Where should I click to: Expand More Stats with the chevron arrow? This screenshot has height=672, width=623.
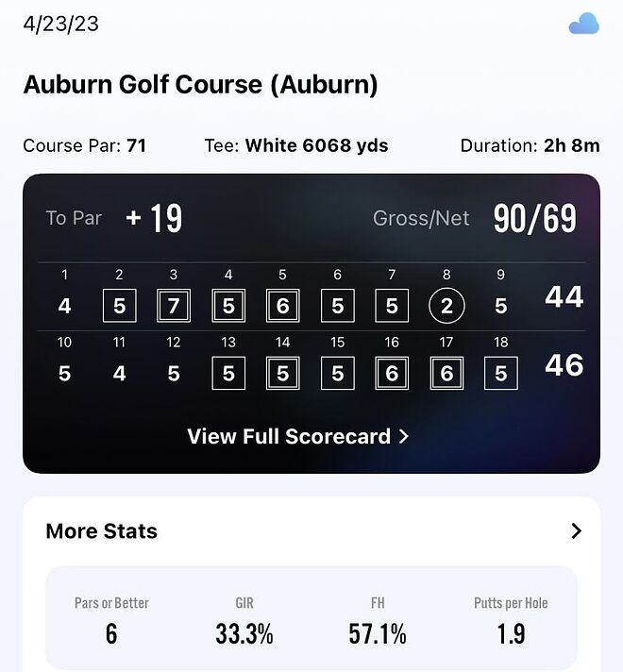click(577, 531)
